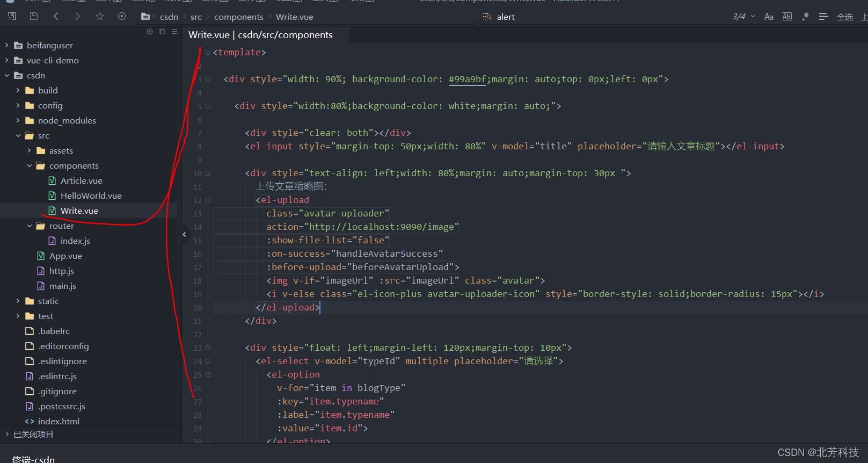Viewport: 868px width, 463px height.
Task: Open HelloWorld.vue in the project tree
Action: tap(91, 196)
